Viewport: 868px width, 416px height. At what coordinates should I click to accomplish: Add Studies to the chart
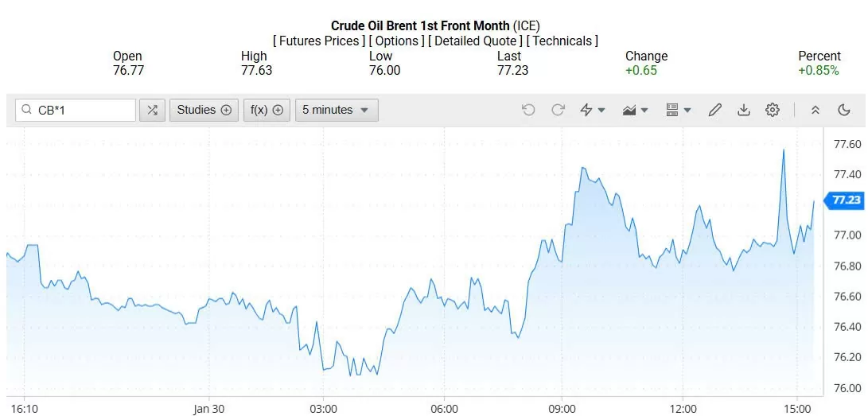[204, 110]
